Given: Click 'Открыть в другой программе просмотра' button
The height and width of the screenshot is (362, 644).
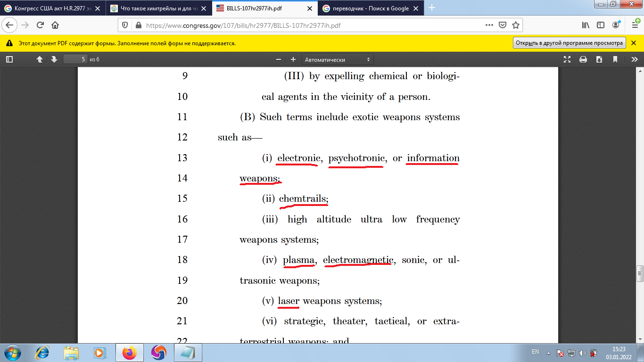Looking at the screenshot, I should pyautogui.click(x=569, y=43).
